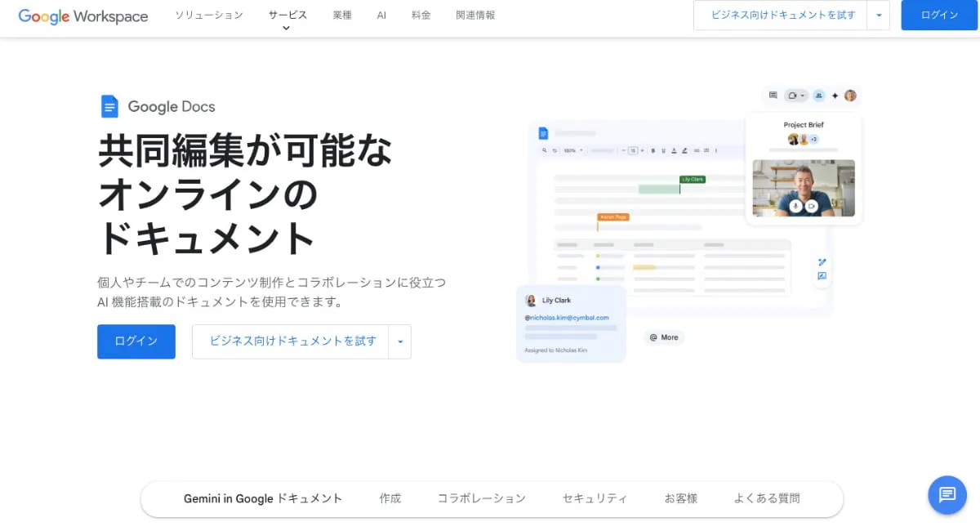The height and width of the screenshot is (531, 980).
Task: Select Gemini in Google ドキュメント tab
Action: [x=263, y=498]
